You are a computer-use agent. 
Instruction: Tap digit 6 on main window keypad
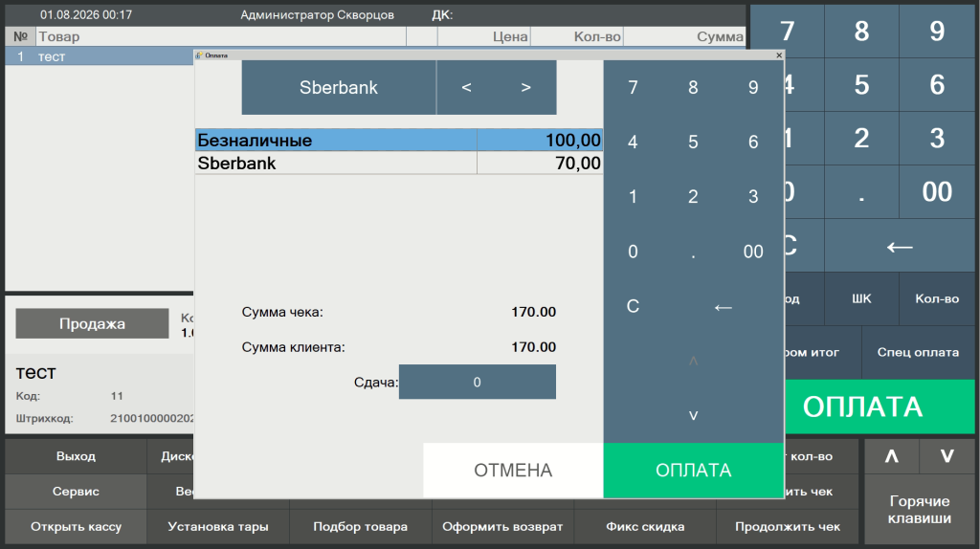point(937,84)
